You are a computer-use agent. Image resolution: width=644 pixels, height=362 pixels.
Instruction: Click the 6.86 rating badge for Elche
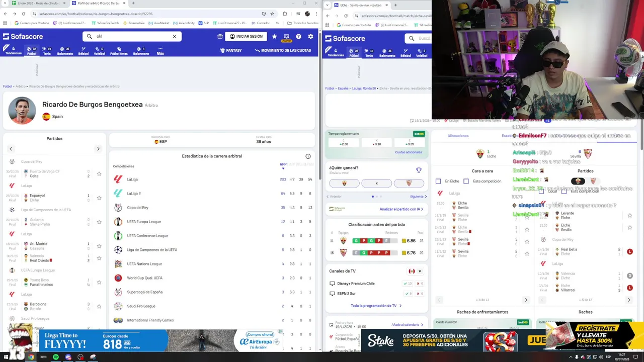[409, 241]
